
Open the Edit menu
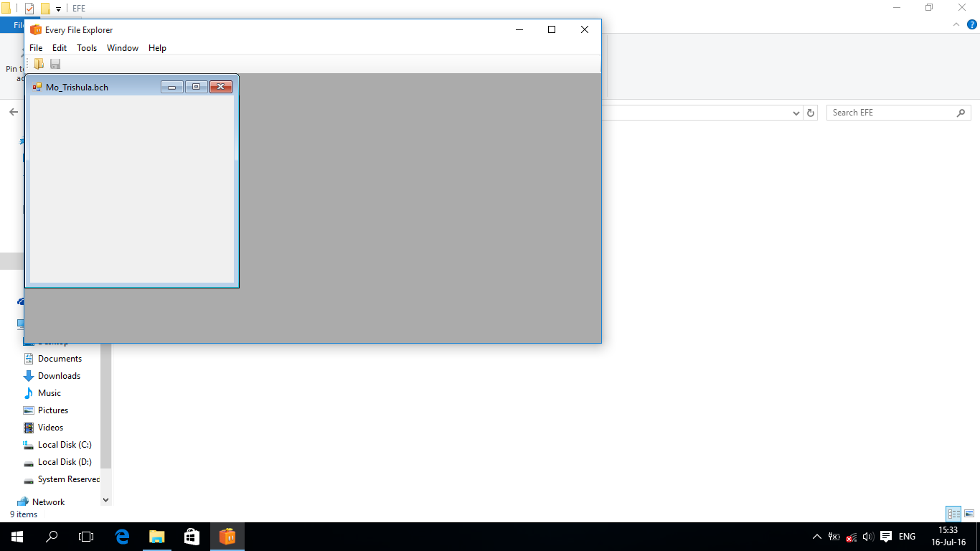click(60, 48)
